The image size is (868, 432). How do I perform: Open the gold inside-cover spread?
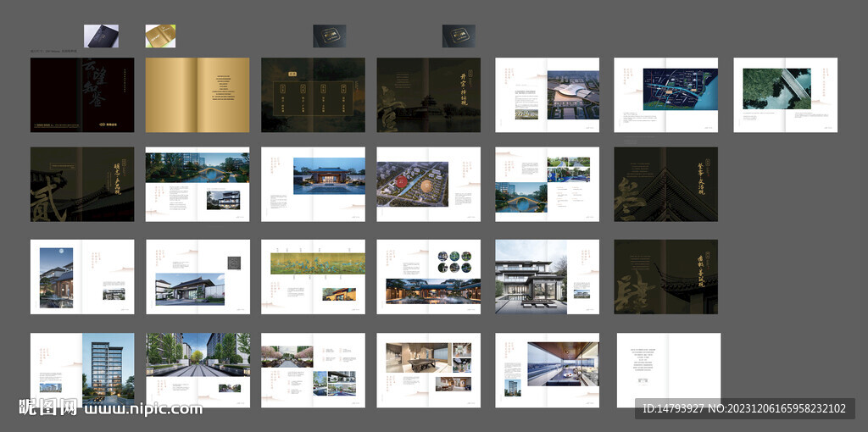(x=198, y=95)
